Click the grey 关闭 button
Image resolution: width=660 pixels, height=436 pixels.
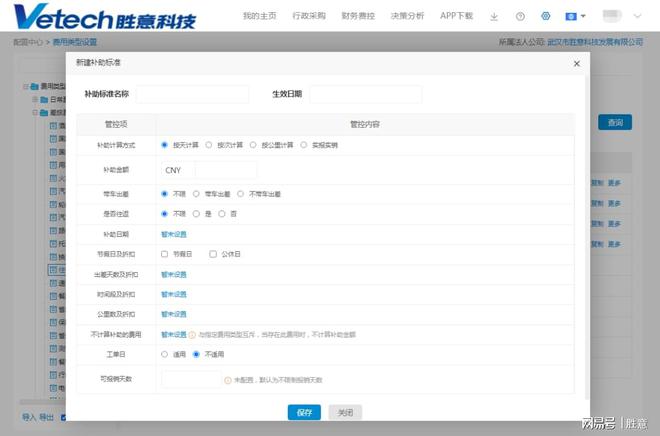[345, 412]
